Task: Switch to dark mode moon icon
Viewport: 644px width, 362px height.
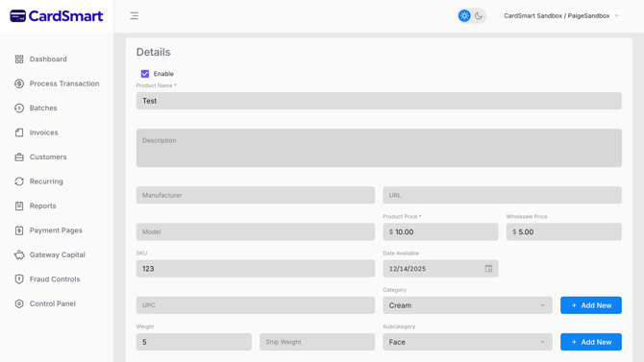Action: (479, 16)
